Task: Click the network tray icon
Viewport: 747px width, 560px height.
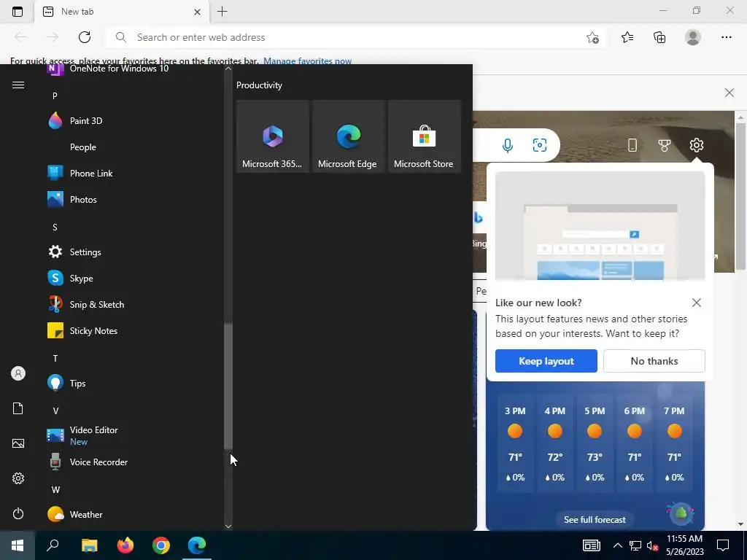Action: pyautogui.click(x=635, y=545)
